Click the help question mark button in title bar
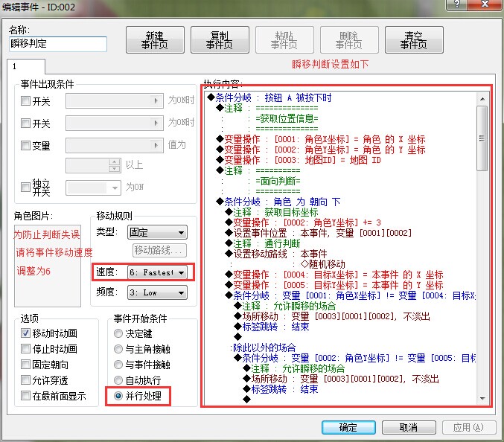 pos(457,4)
